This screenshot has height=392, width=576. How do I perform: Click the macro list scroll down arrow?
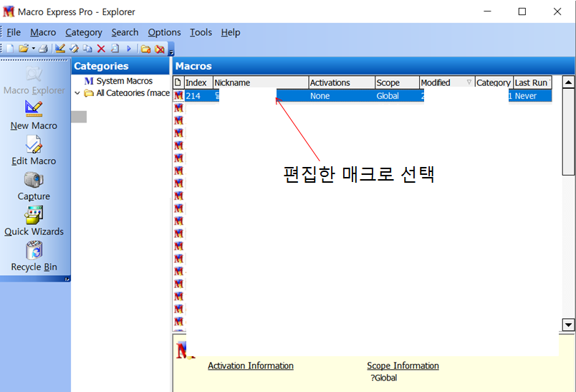pyautogui.click(x=568, y=325)
